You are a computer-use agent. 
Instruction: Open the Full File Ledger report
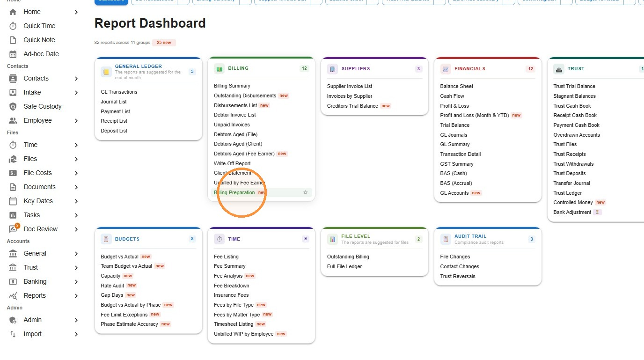pos(344,266)
